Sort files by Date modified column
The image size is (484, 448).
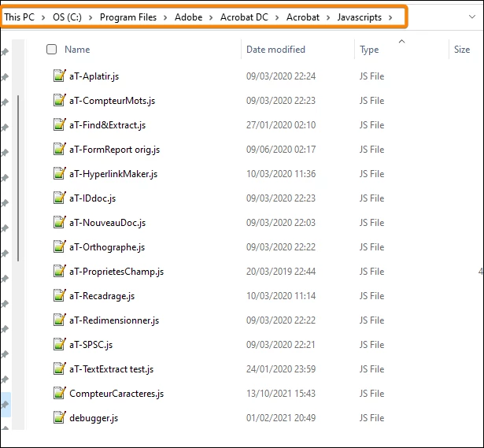[x=275, y=50]
